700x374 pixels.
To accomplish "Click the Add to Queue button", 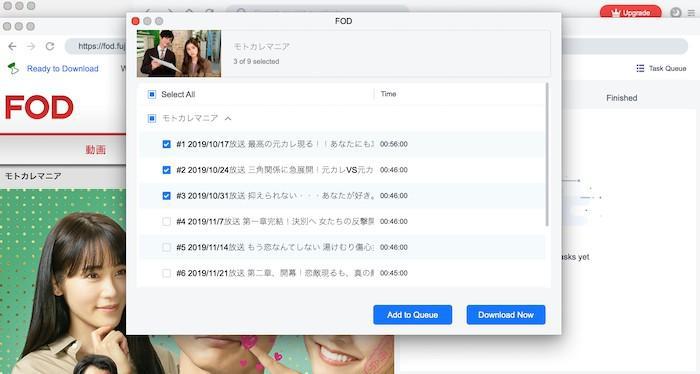I will click(x=412, y=315).
